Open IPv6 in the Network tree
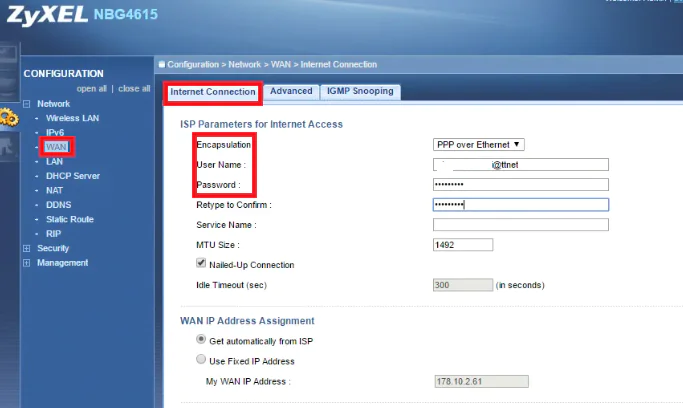Image resolution: width=683 pixels, height=408 pixels. click(55, 132)
